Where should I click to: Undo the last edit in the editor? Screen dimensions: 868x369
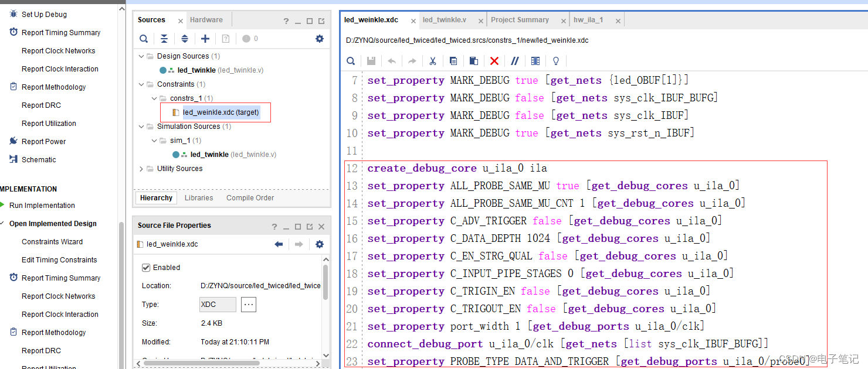pos(392,61)
